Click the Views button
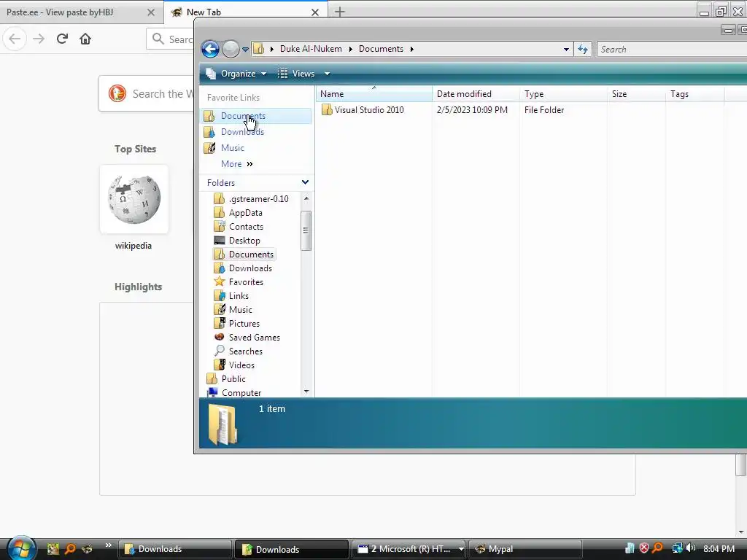 (x=297, y=74)
